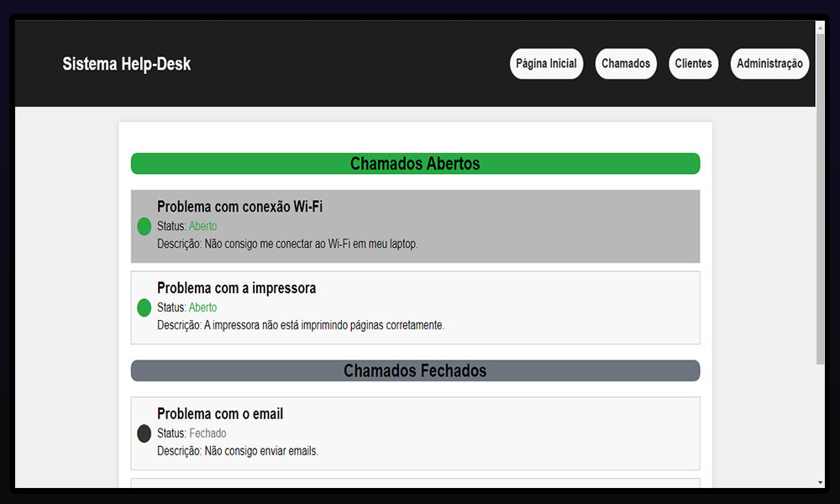Click description 'A impressora não está imprimindo'
Image resolution: width=840 pixels, height=504 pixels.
coord(301,325)
